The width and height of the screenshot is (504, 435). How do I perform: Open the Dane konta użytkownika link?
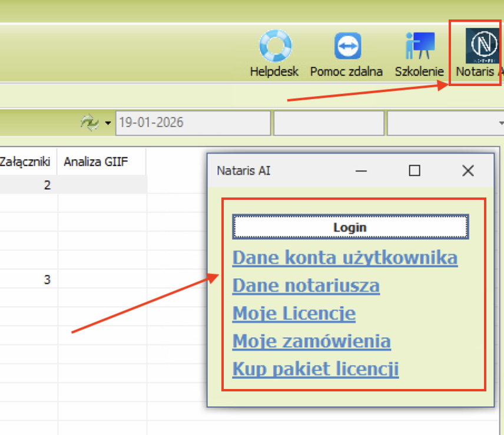click(x=345, y=258)
